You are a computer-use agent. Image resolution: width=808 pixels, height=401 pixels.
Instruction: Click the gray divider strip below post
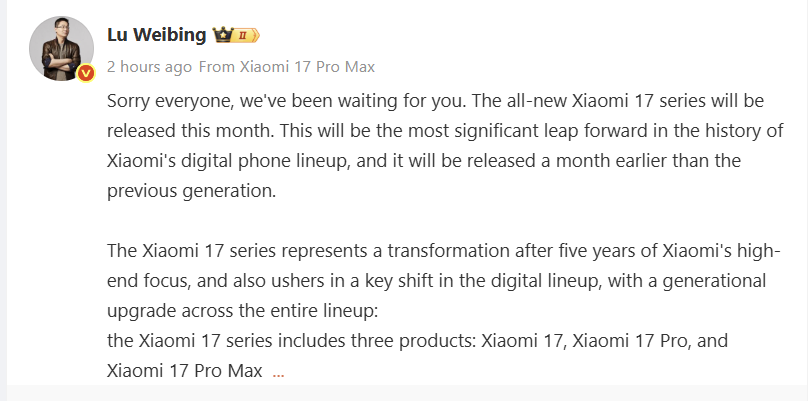tap(404, 393)
